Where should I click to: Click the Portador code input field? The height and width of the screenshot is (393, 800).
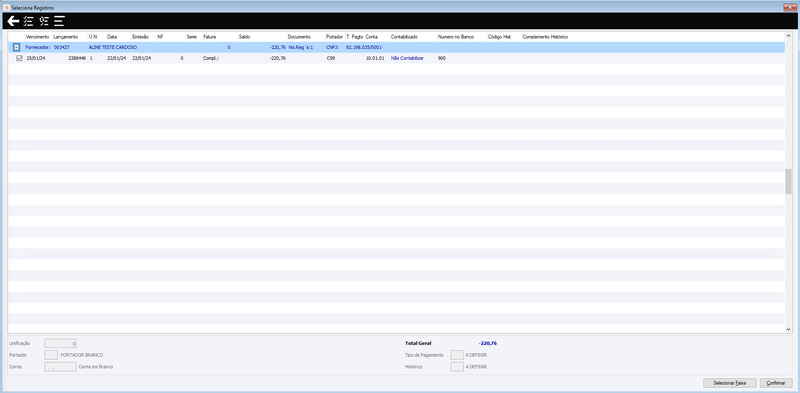click(x=51, y=355)
